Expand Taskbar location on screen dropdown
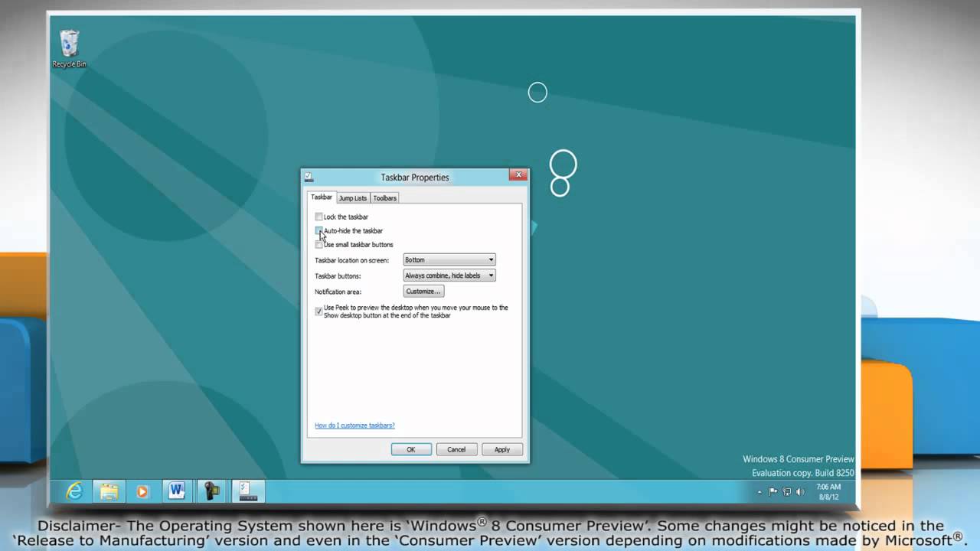The height and width of the screenshot is (551, 980). tap(449, 259)
